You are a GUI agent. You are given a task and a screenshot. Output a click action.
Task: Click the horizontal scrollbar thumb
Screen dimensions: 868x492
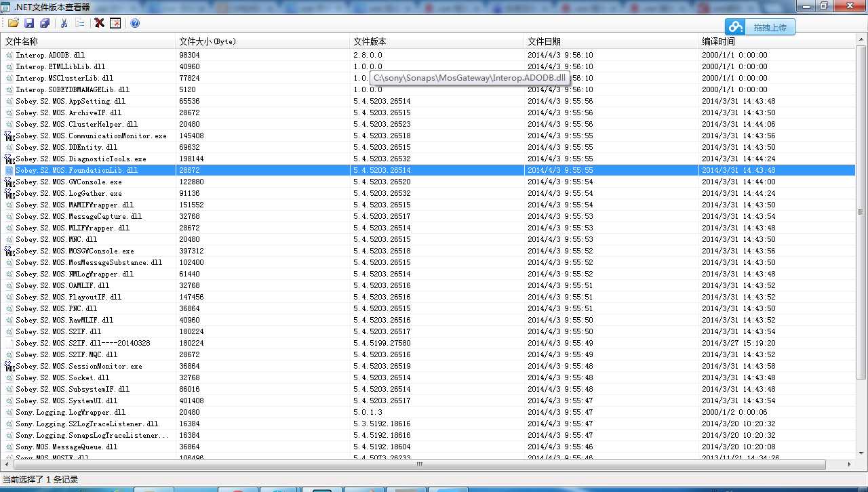point(419,465)
